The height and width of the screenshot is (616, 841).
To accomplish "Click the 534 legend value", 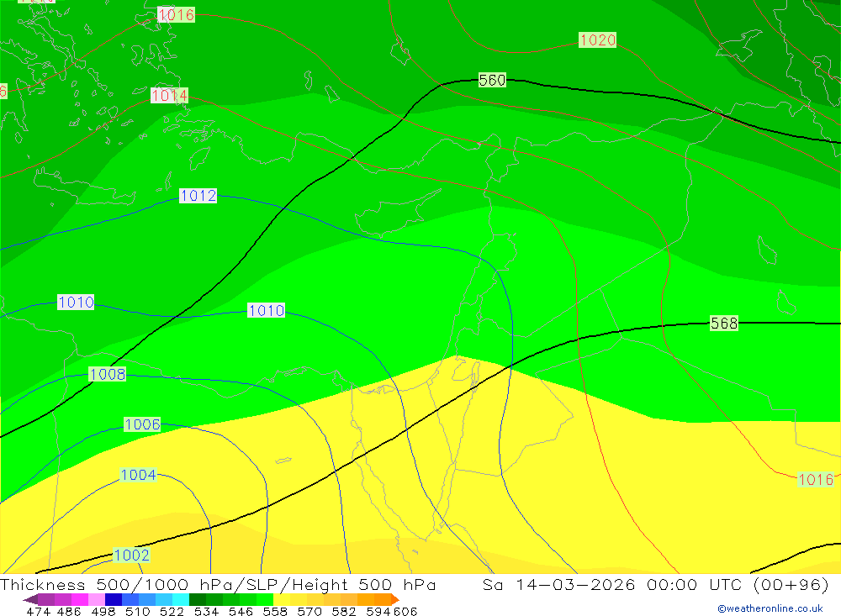I will click(x=207, y=611).
